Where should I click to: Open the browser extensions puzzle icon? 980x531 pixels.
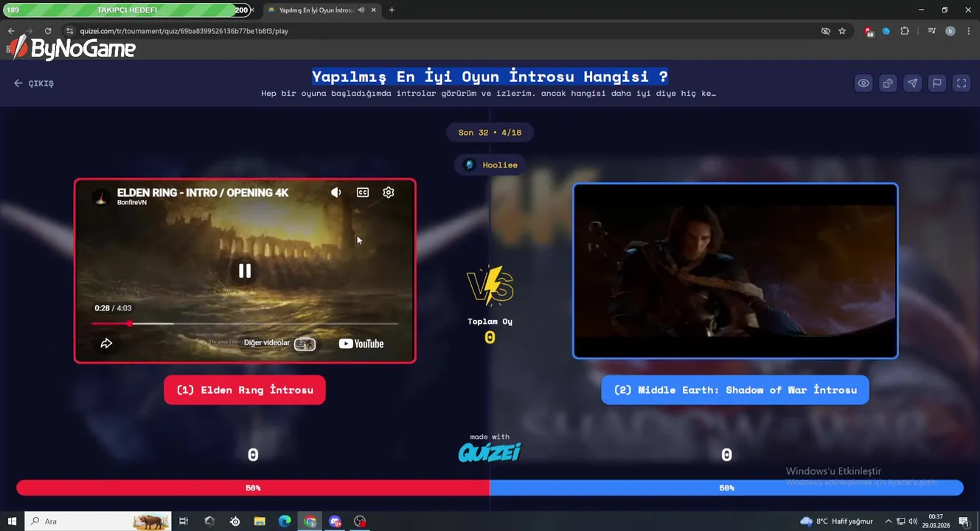pyautogui.click(x=905, y=31)
